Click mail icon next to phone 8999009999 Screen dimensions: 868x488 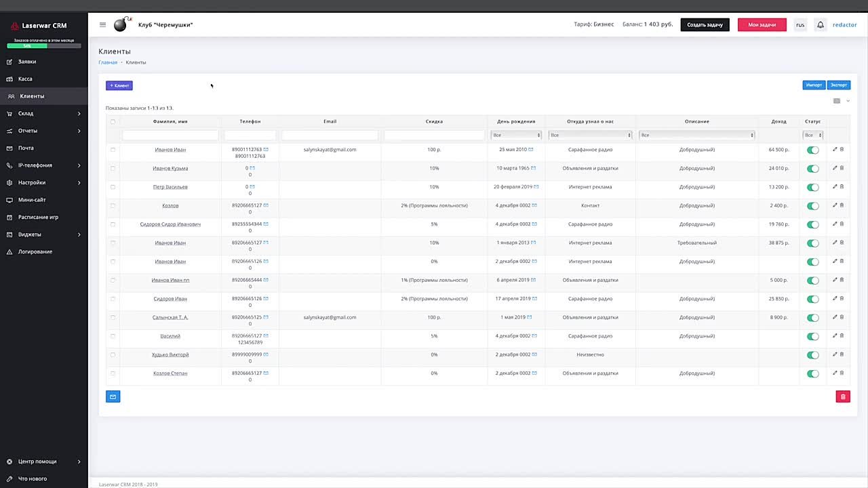tap(266, 354)
